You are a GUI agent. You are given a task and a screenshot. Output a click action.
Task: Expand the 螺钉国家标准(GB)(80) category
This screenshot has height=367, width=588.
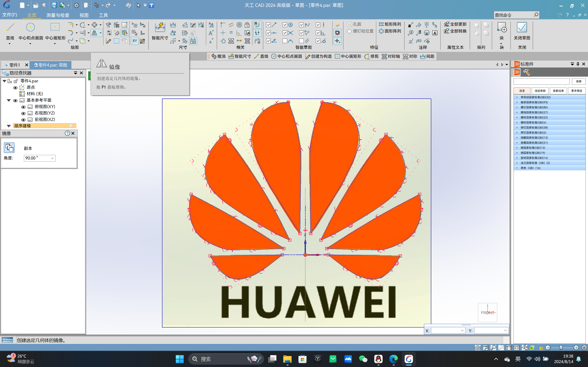[x=517, y=107]
